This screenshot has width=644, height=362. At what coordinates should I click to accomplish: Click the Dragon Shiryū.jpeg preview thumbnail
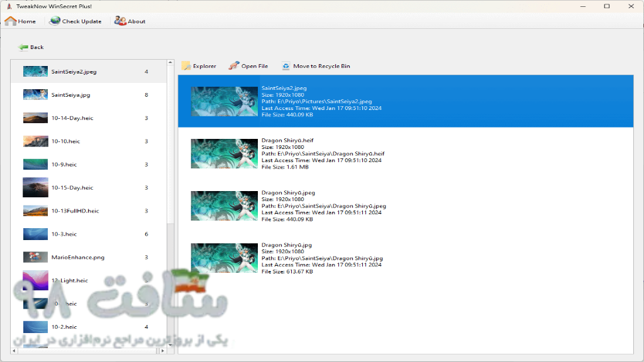click(x=225, y=206)
